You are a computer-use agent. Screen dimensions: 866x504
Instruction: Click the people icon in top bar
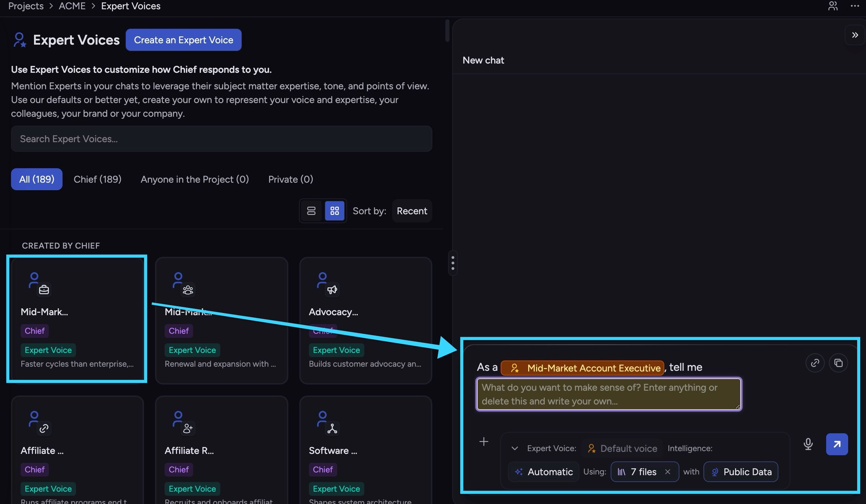(x=833, y=6)
